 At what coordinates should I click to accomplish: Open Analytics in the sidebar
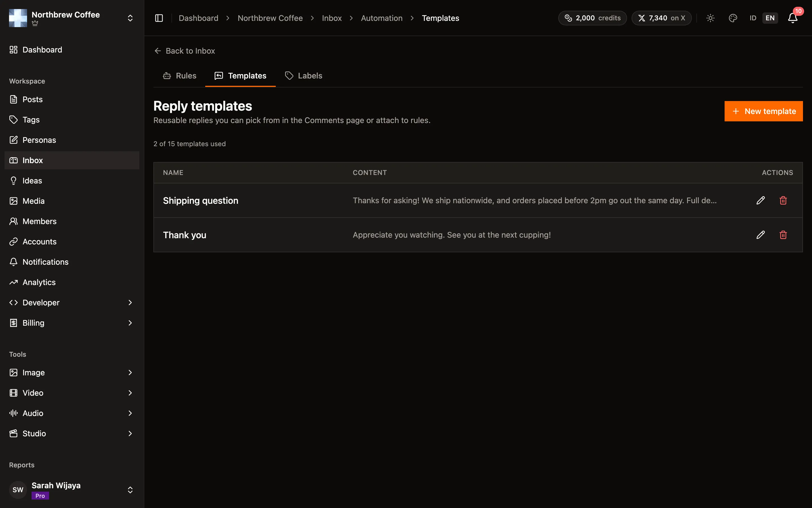(x=72, y=282)
